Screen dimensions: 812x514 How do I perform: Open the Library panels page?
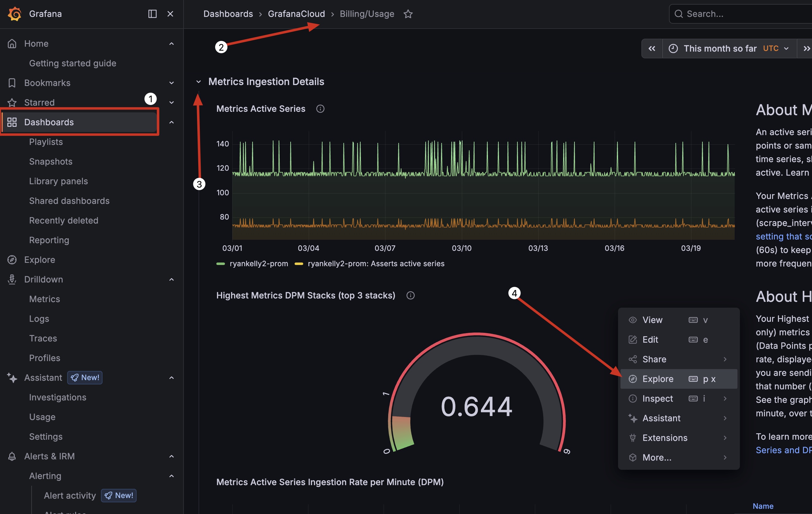click(58, 181)
